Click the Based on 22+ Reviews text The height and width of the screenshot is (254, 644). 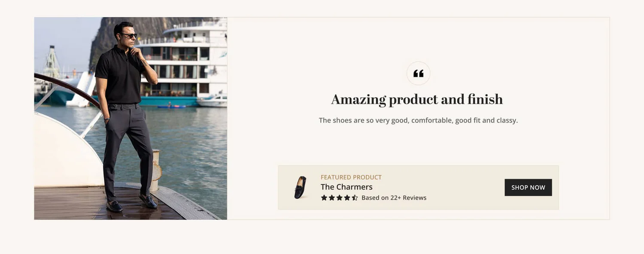click(x=394, y=198)
